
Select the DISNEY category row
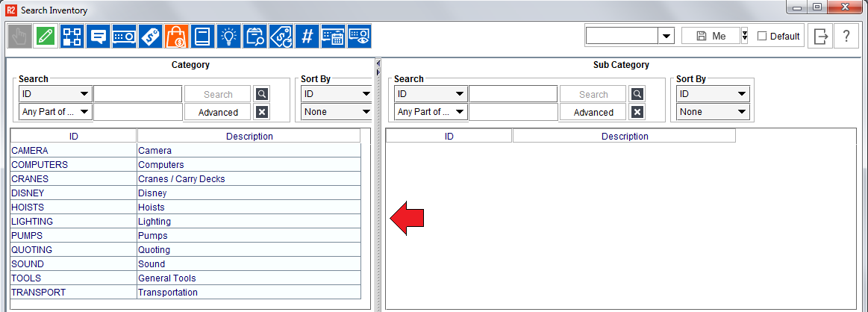[185, 193]
